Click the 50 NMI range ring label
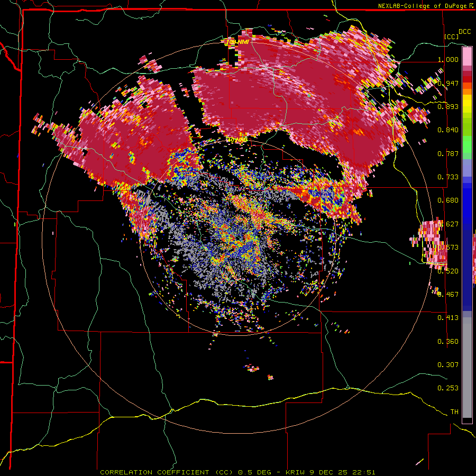The height and width of the screenshot is (476, 476). click(x=237, y=140)
